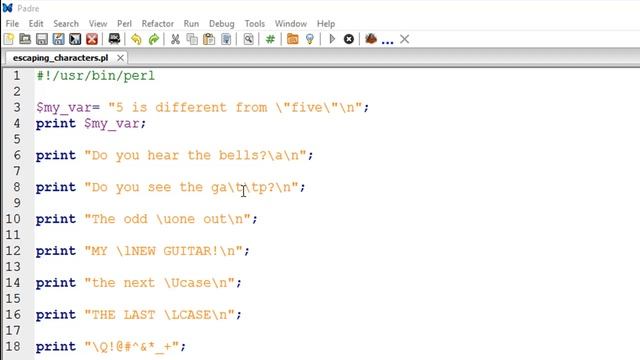
Task: Open Find with the magnifier icon
Action: [248, 39]
